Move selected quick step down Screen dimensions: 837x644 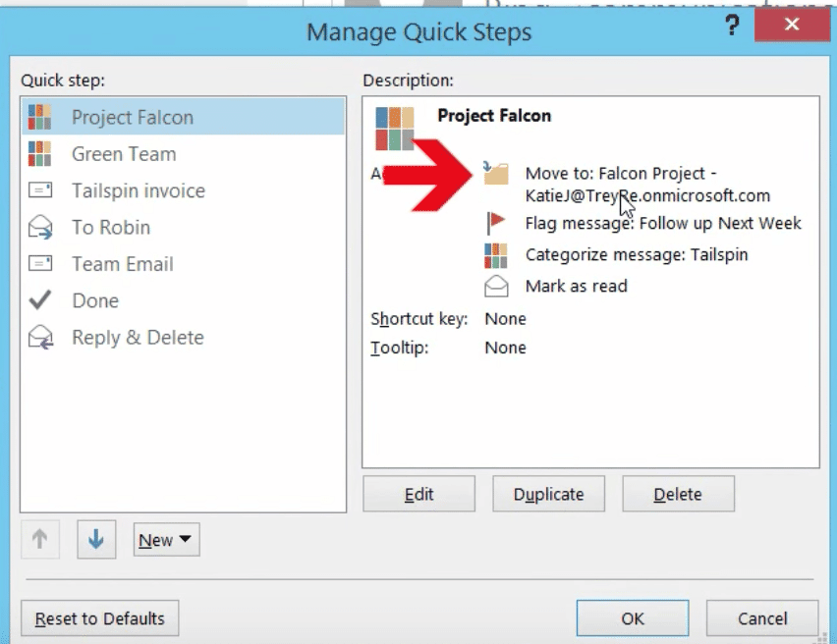[95, 540]
